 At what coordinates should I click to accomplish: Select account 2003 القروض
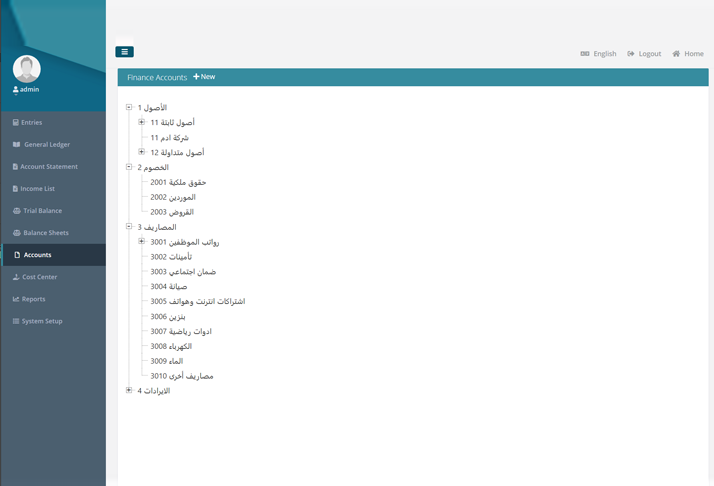172,212
